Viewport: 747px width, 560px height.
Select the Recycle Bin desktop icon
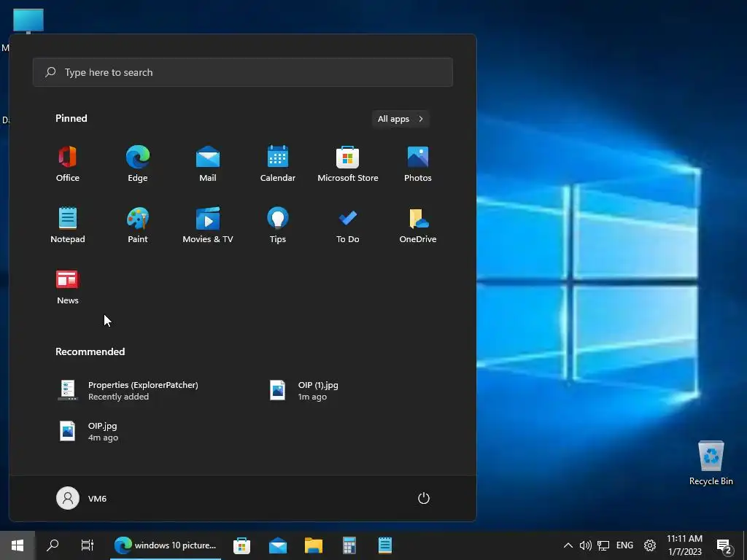[711, 463]
